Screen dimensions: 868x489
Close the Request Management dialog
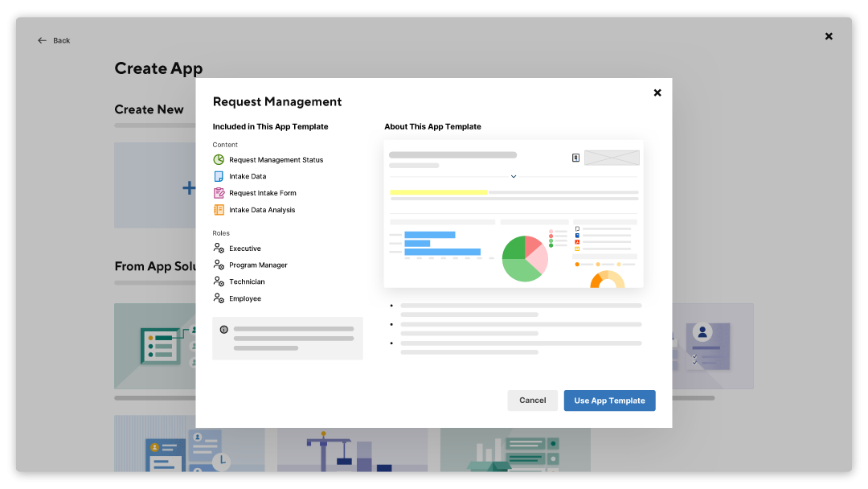click(657, 92)
